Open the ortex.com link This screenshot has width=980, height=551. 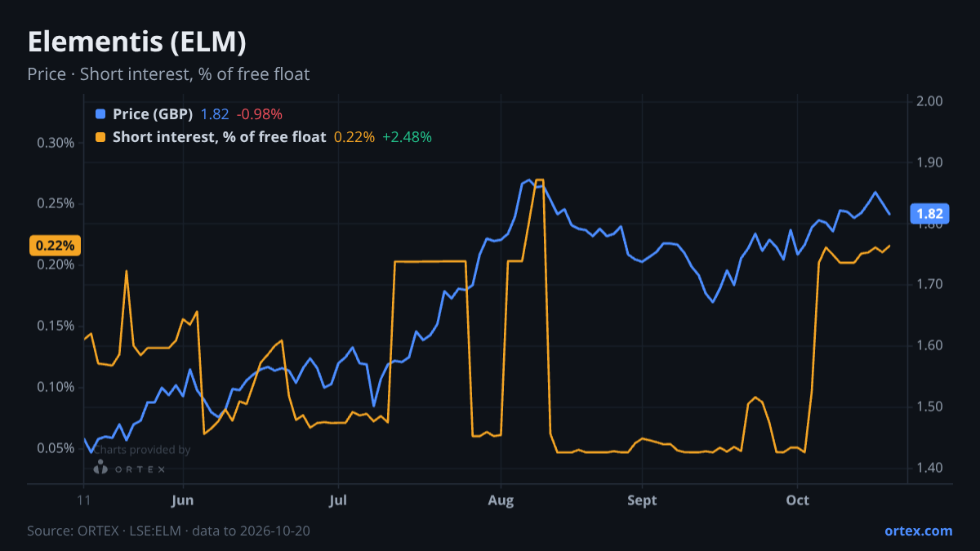click(918, 531)
